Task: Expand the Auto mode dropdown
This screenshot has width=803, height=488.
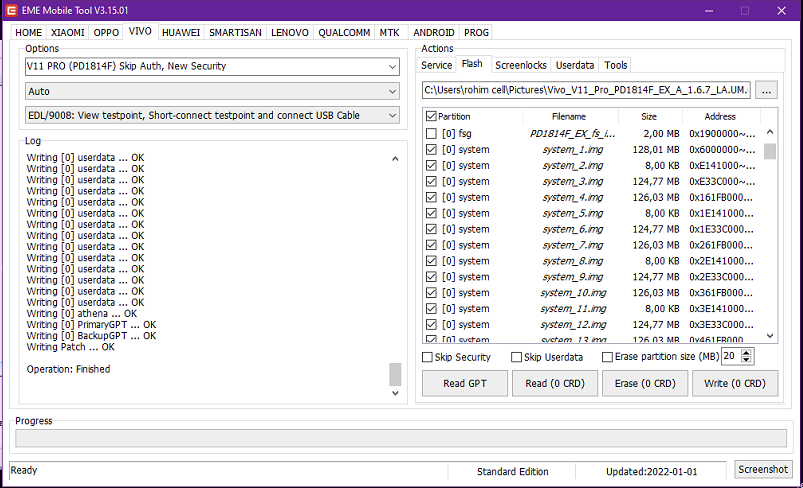Action: 212,91
